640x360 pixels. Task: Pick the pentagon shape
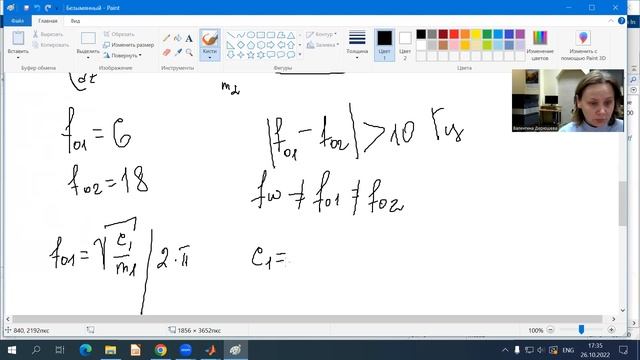point(251,45)
